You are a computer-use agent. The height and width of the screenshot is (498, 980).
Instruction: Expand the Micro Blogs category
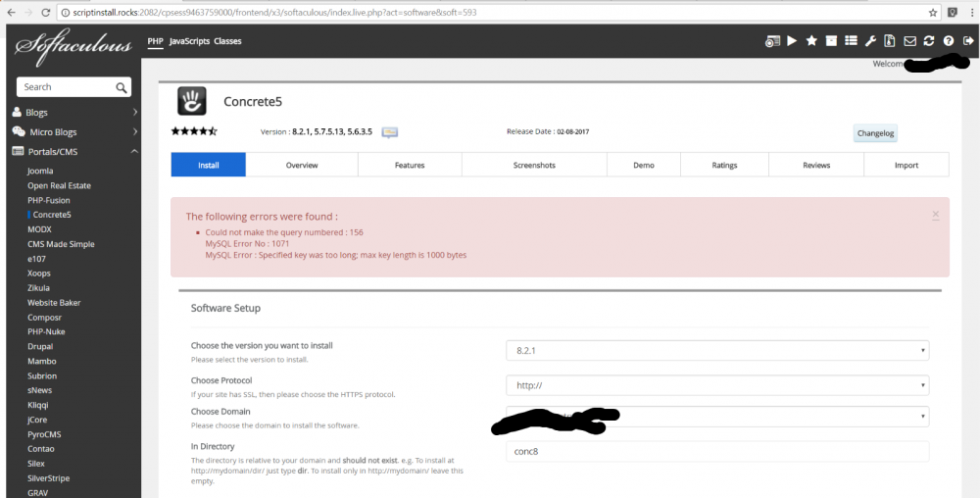(x=73, y=131)
